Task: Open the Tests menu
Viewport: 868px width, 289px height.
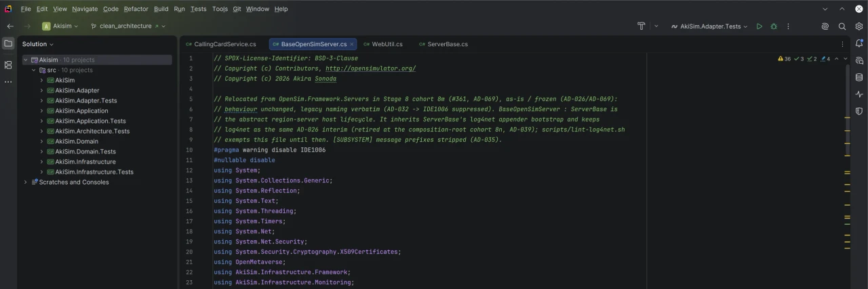Action: 198,9
